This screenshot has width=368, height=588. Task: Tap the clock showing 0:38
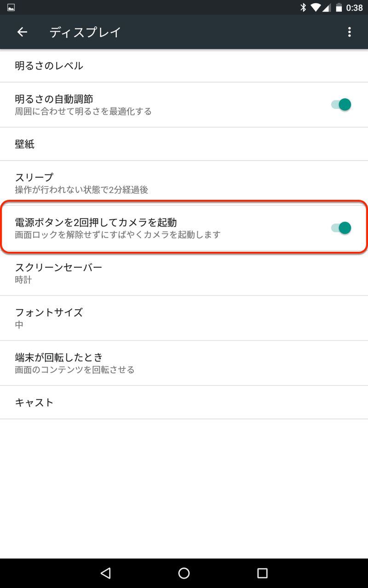[354, 7]
